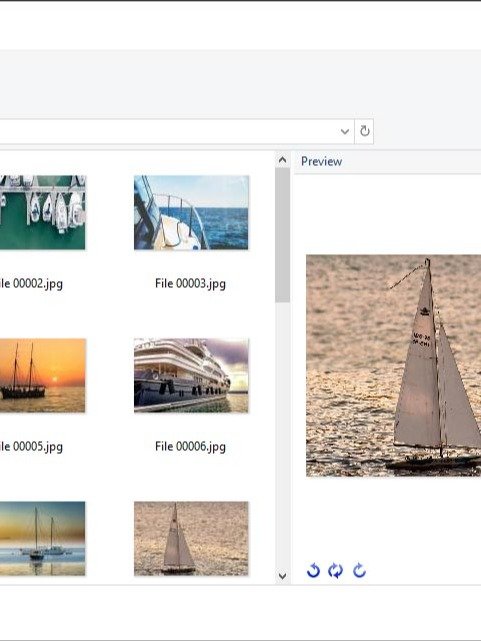Click the Preview panel header
This screenshot has width=481, height=641.
(322, 161)
